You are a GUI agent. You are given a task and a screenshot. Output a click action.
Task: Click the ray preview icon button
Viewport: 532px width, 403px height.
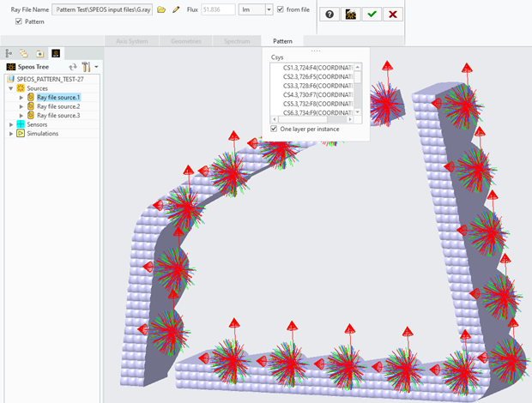(351, 15)
